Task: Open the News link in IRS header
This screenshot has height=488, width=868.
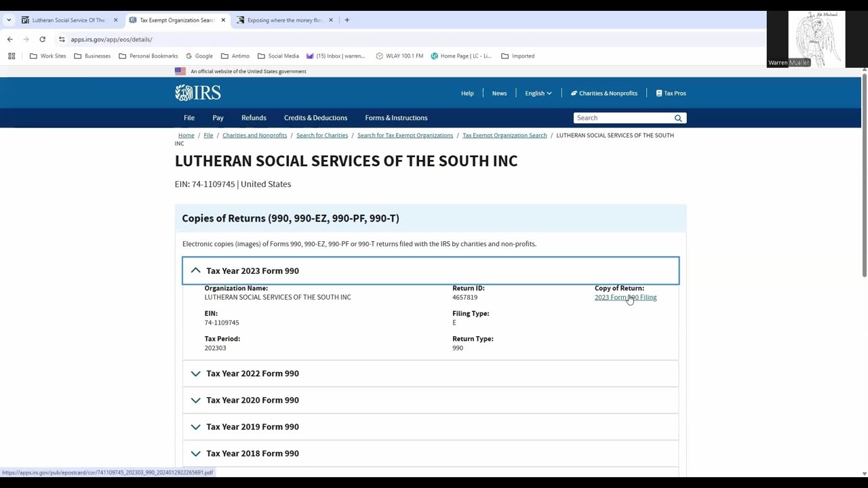Action: click(x=499, y=94)
